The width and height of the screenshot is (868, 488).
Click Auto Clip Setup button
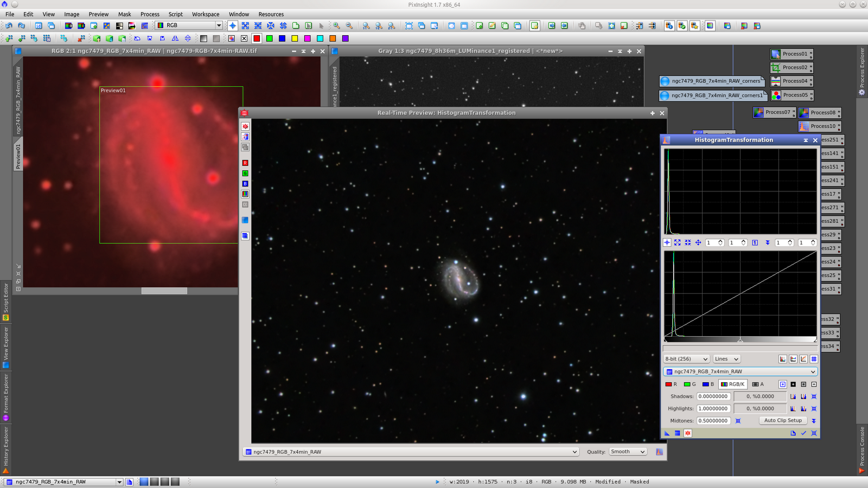click(x=783, y=421)
